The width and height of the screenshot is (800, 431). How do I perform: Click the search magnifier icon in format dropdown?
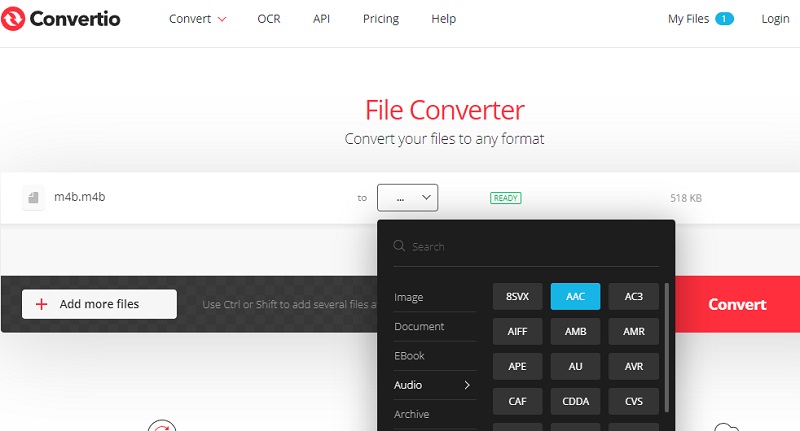click(x=399, y=246)
